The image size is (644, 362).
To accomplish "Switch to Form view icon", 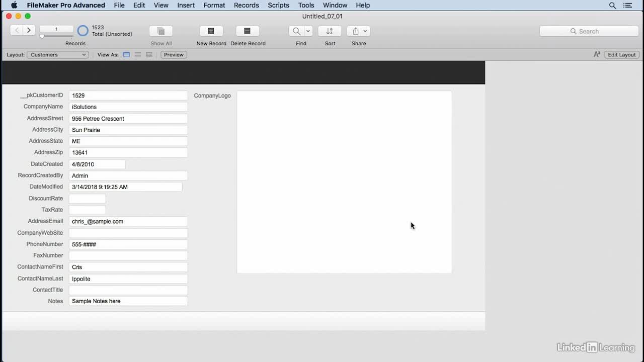I will 127,55.
